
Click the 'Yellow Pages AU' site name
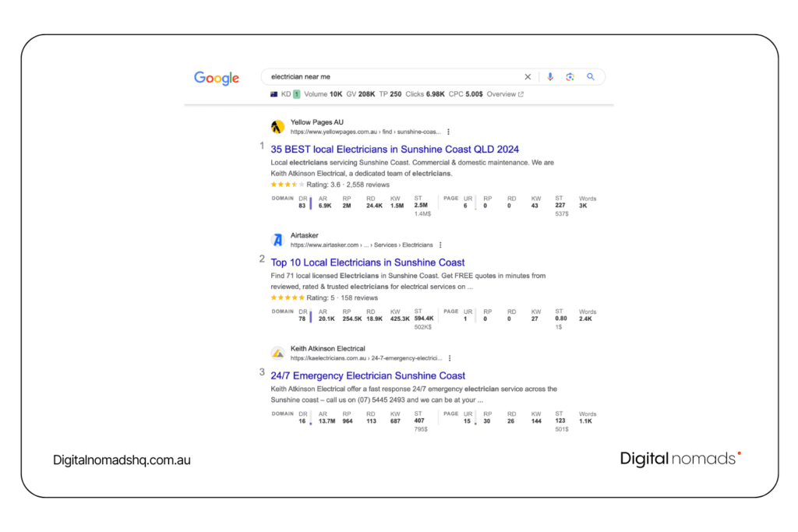click(x=316, y=122)
